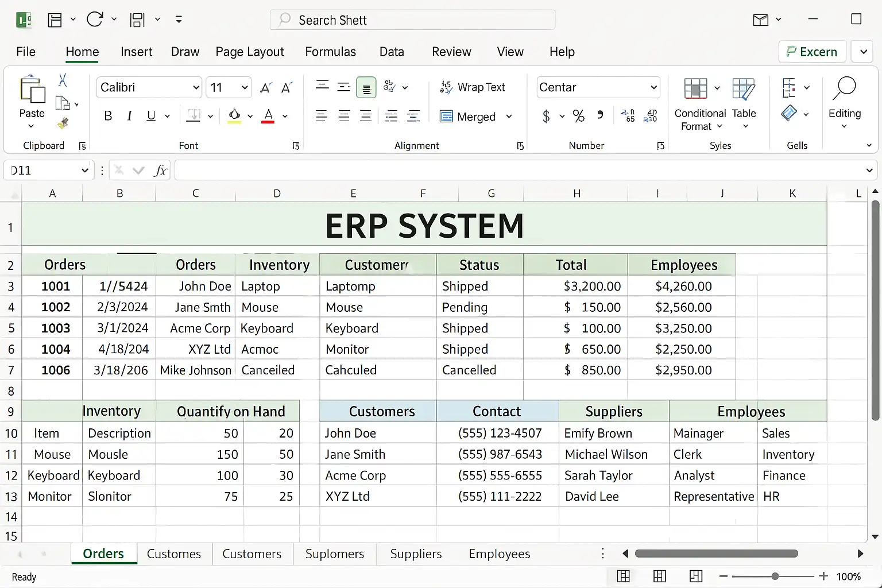Open Conditional Format icon

(x=695, y=90)
